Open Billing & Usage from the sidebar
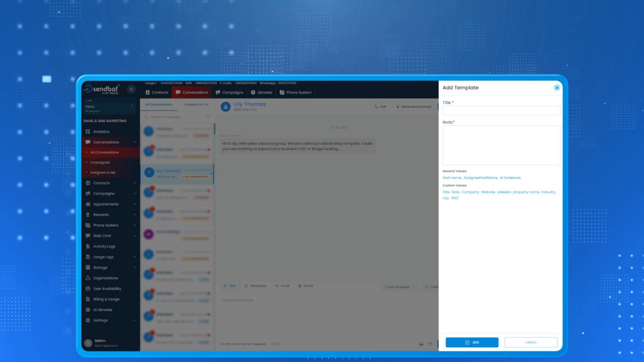The height and width of the screenshot is (362, 644). [x=106, y=299]
